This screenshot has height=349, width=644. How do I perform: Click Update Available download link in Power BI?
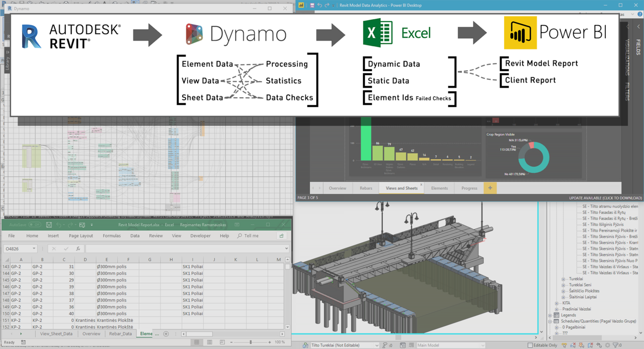click(x=605, y=198)
